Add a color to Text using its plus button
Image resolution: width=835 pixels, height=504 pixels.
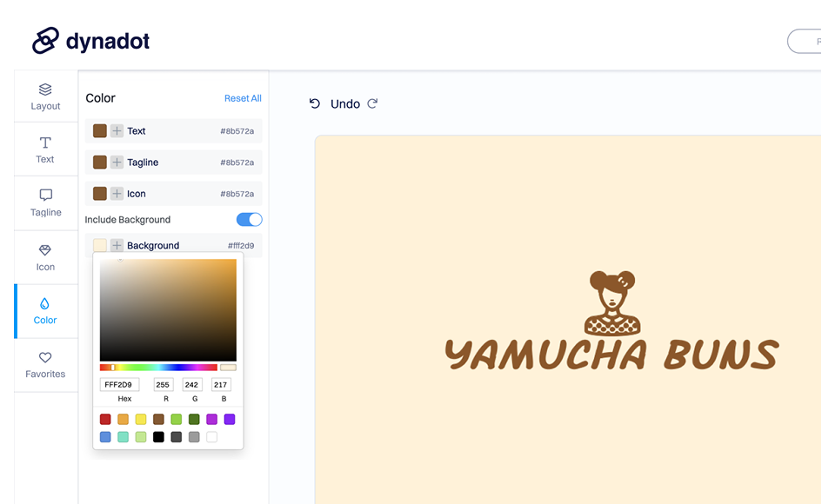(116, 130)
